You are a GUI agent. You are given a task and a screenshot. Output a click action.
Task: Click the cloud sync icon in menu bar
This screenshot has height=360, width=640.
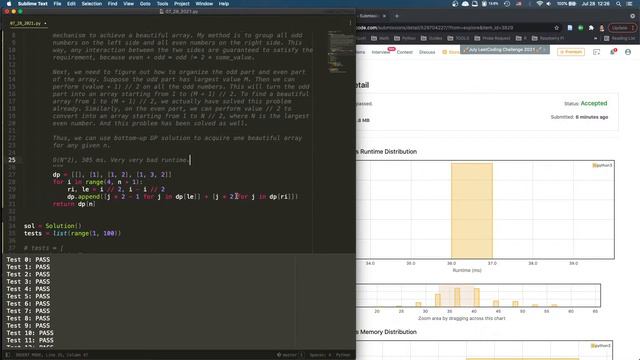pyautogui.click(x=465, y=4)
